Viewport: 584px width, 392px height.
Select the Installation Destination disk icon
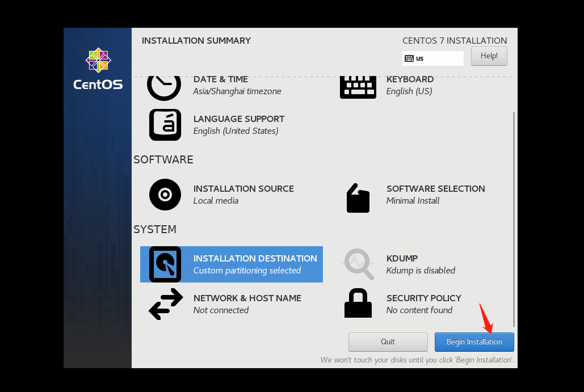(x=165, y=264)
